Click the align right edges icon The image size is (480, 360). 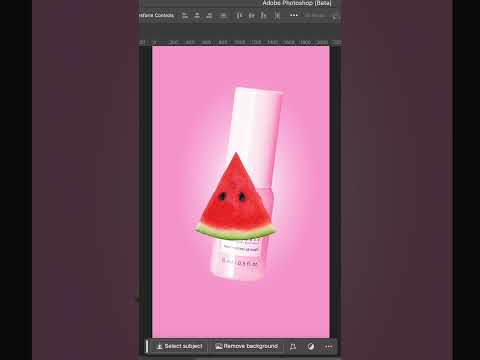click(209, 15)
